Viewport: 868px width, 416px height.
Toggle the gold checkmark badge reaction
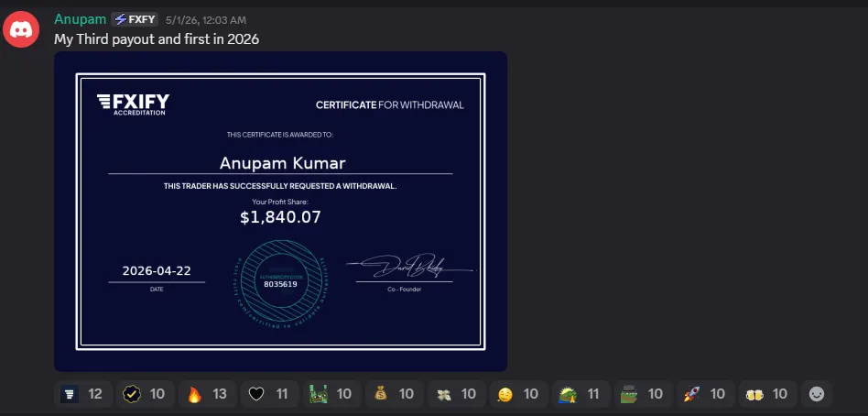pyautogui.click(x=145, y=394)
